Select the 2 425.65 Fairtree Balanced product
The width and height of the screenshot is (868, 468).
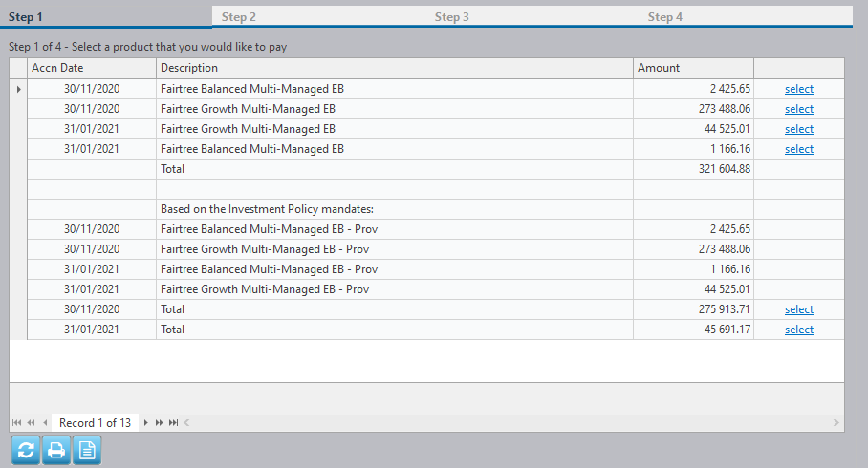click(x=799, y=89)
